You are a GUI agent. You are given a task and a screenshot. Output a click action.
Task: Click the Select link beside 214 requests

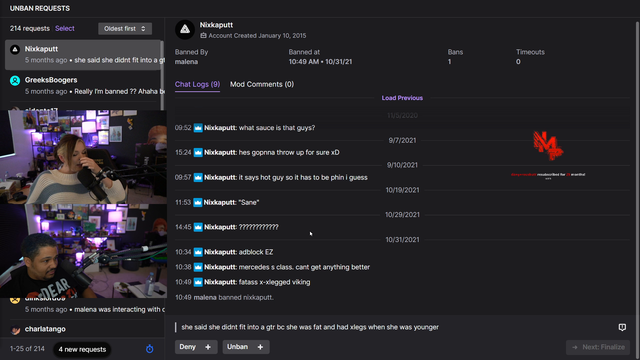(x=64, y=29)
